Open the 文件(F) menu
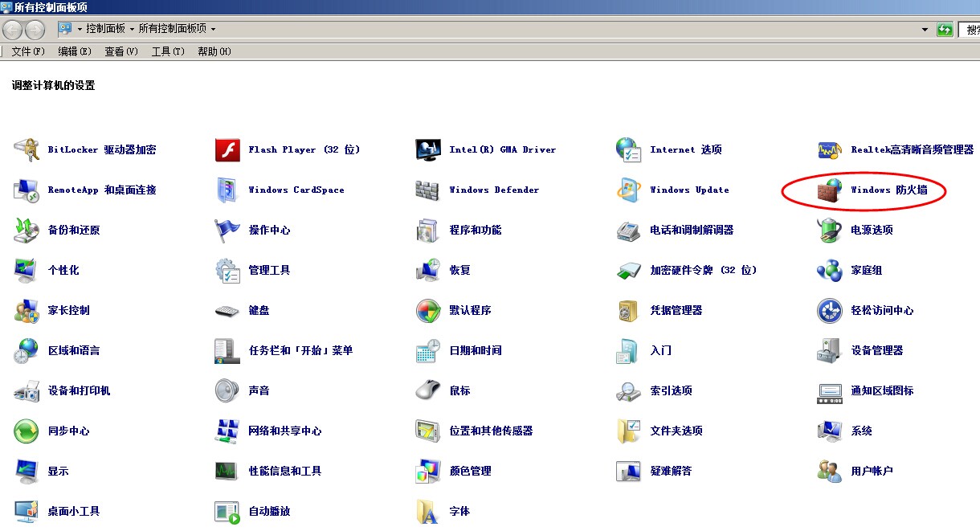Screen dimensions: 980x531 pyautogui.click(x=28, y=51)
